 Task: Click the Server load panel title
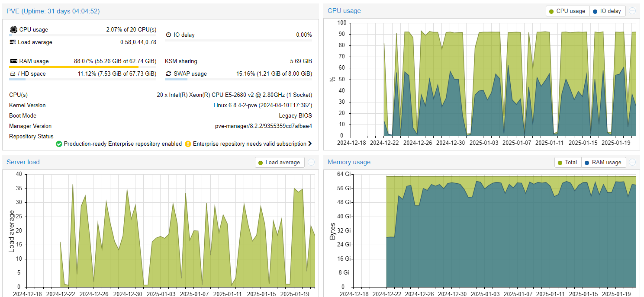pos(23,162)
